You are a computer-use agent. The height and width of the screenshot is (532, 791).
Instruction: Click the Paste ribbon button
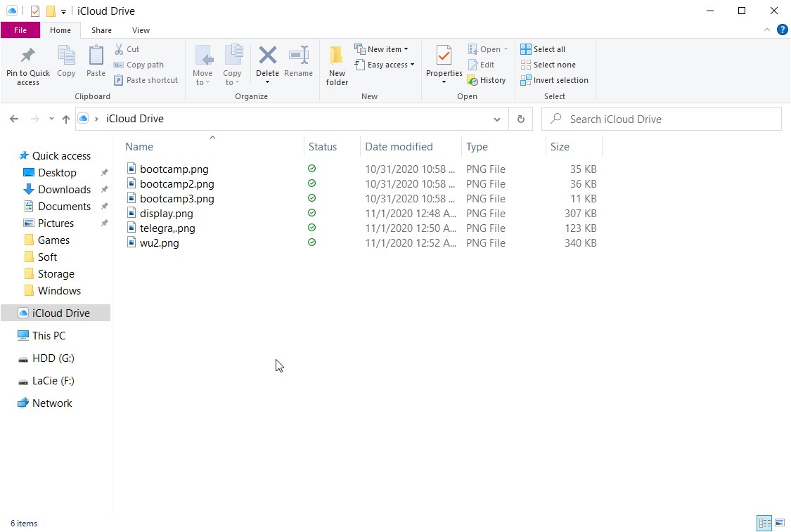point(96,62)
